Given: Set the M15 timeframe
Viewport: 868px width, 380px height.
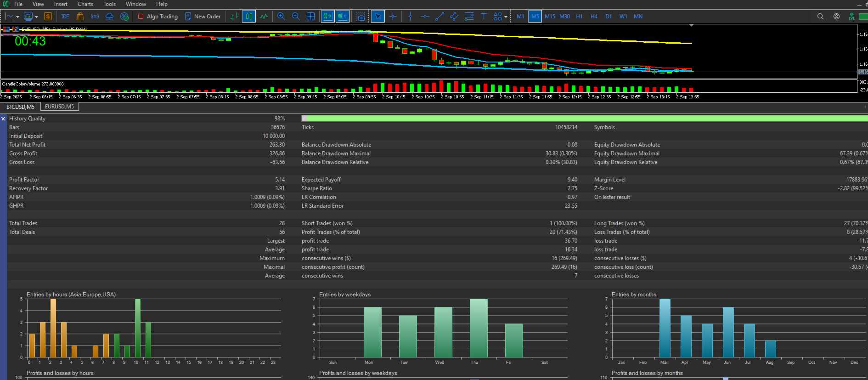Looking at the screenshot, I should [550, 17].
